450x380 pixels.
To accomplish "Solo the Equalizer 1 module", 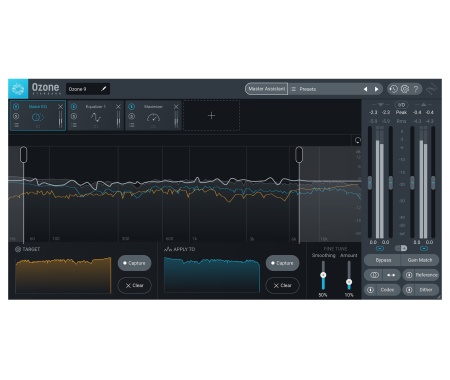I will pyautogui.click(x=74, y=116).
